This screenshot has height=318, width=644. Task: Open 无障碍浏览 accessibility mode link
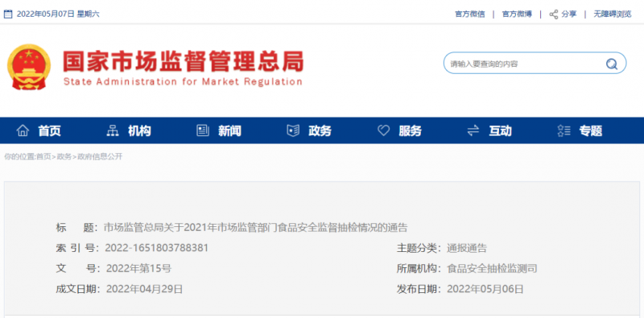coord(613,14)
